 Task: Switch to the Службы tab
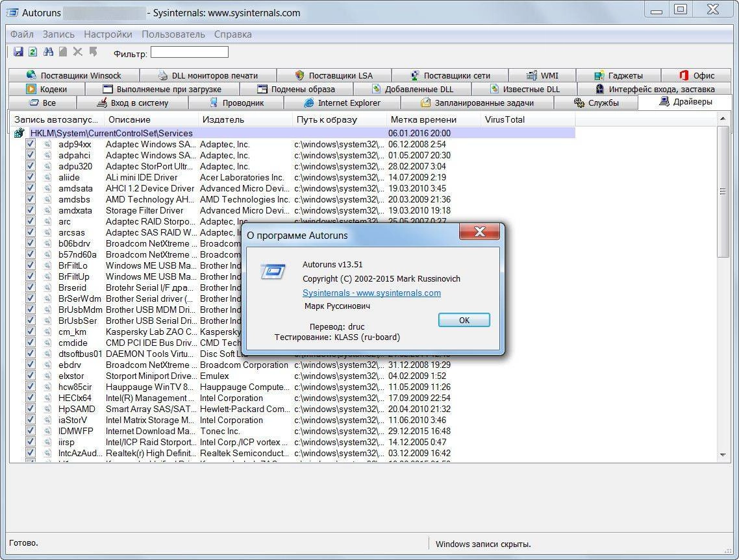coord(596,103)
